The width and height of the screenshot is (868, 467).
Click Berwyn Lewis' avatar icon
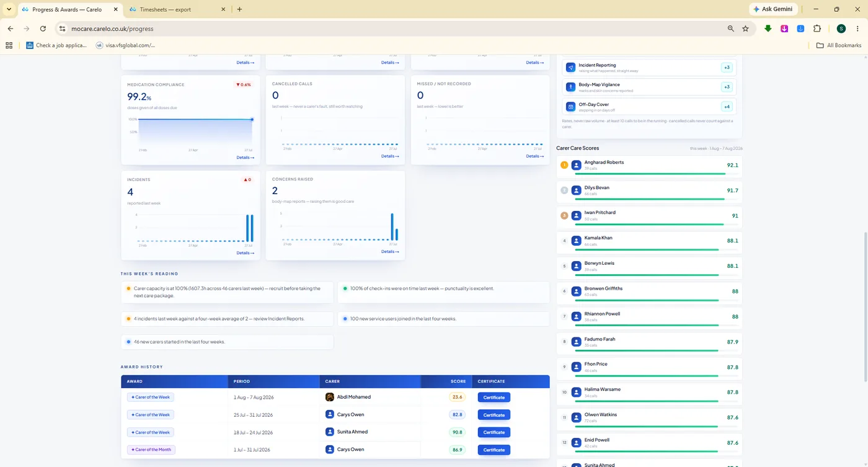(x=577, y=267)
